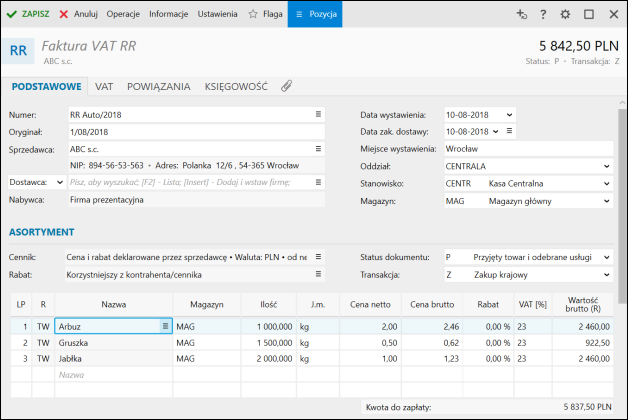Image resolution: width=628 pixels, height=420 pixels.
Task: Click the vertical scrollbar on the right
Action: point(622,200)
